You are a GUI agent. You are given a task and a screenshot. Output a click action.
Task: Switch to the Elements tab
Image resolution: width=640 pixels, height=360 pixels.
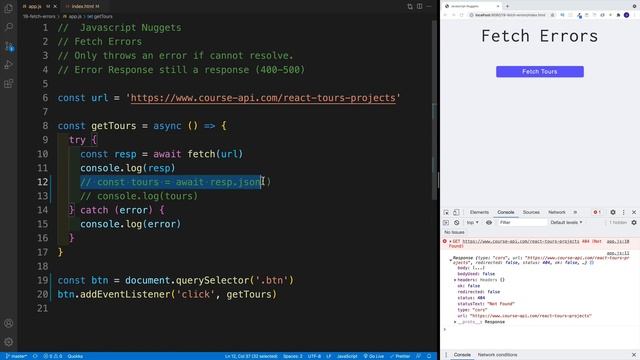479,212
